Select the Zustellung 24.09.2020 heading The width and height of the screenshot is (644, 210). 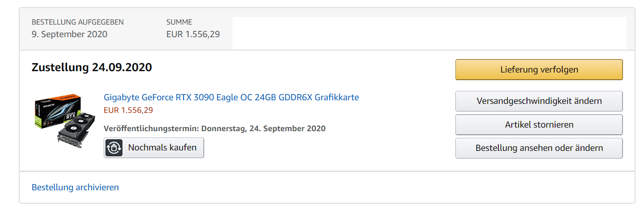92,68
